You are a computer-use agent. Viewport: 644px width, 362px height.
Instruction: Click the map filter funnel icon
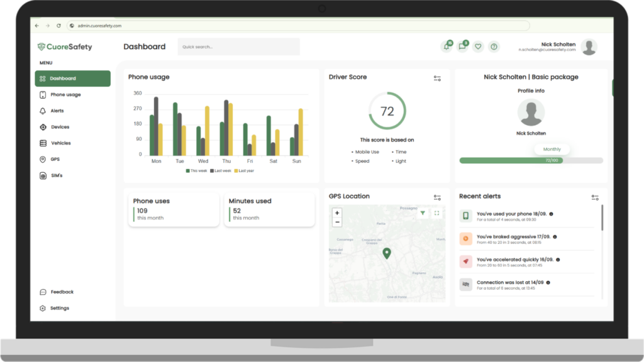point(423,214)
